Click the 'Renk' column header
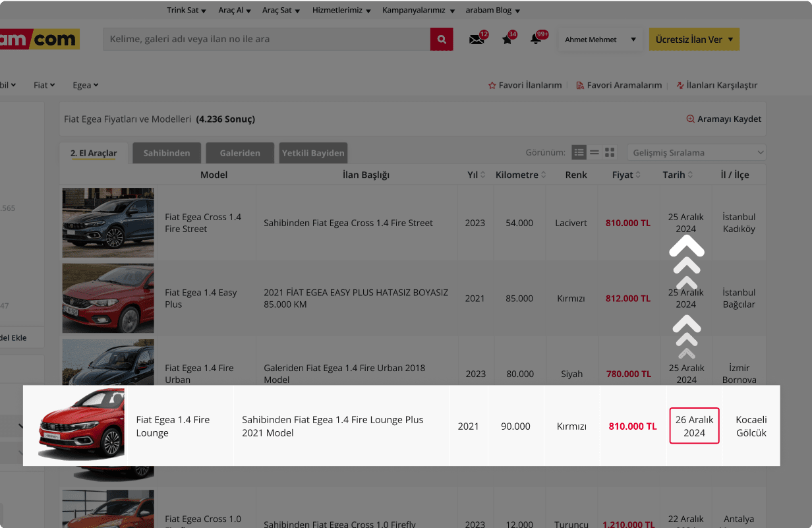The height and width of the screenshot is (528, 812). (576, 175)
